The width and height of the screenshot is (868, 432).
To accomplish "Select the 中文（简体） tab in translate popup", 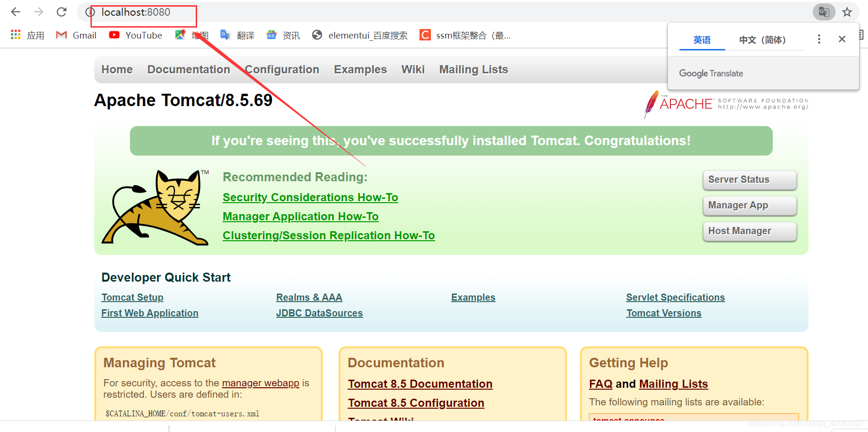I will coord(762,40).
